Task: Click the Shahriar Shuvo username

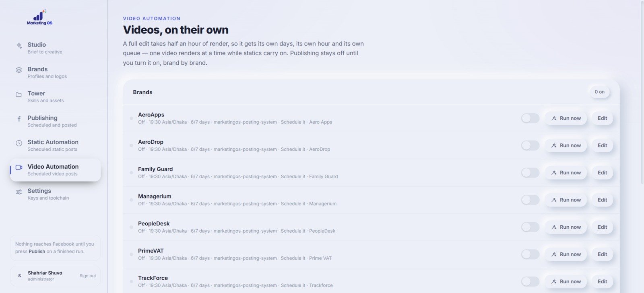Action: point(45,273)
